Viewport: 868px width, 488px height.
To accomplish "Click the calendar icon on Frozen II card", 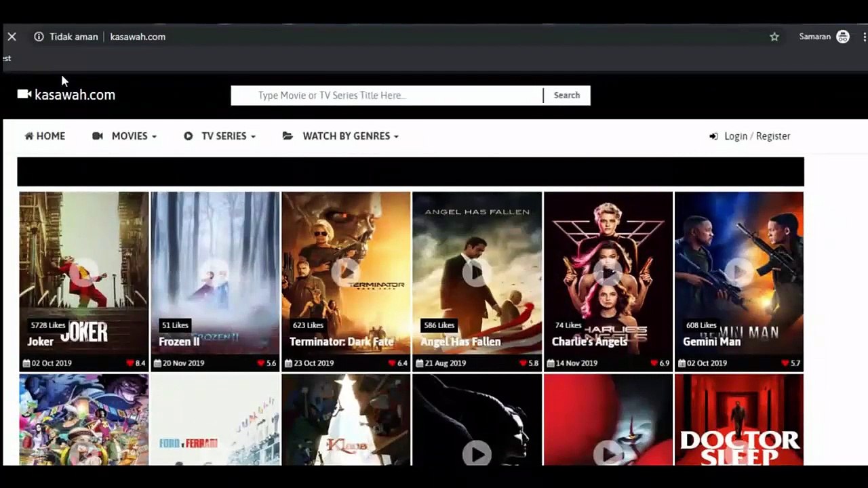I will [x=157, y=363].
